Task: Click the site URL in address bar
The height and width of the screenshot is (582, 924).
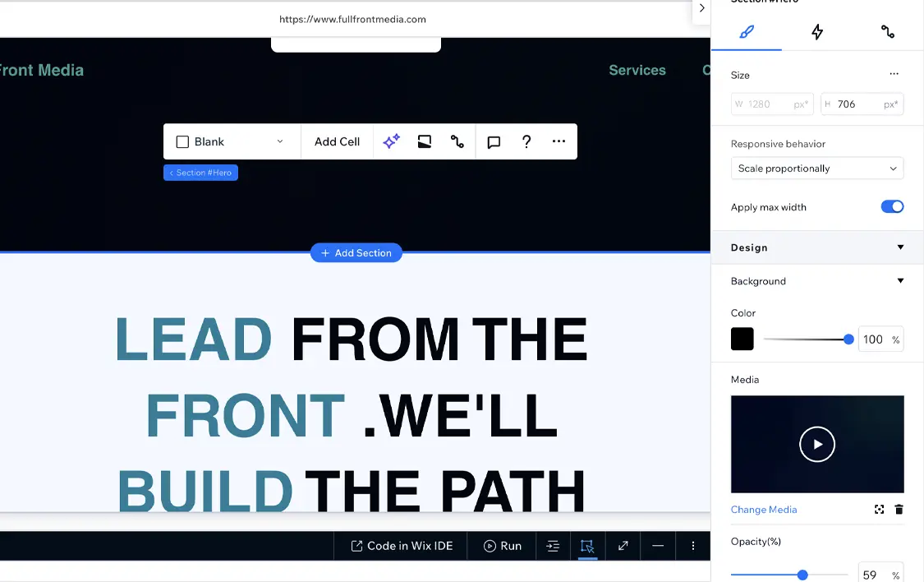Action: pyautogui.click(x=352, y=20)
